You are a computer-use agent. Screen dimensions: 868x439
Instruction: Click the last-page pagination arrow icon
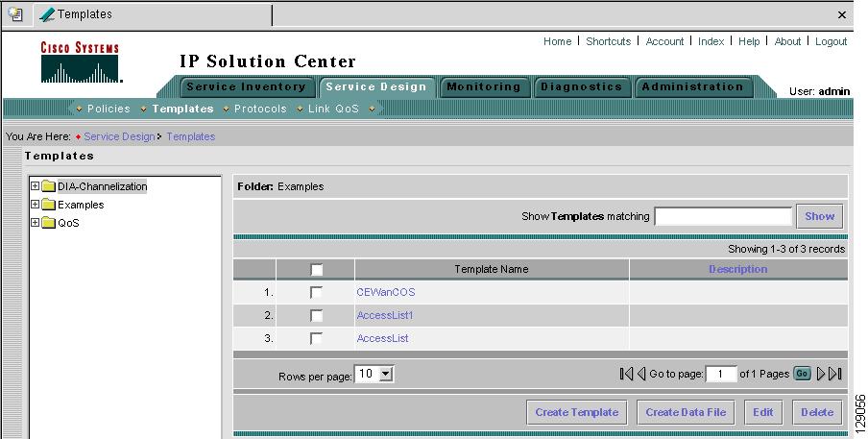coord(835,374)
